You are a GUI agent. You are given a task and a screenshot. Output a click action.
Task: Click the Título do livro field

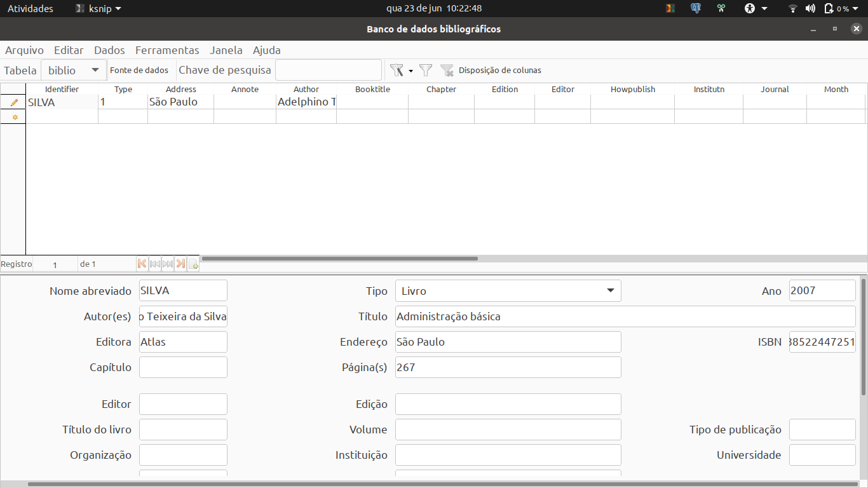click(x=183, y=430)
